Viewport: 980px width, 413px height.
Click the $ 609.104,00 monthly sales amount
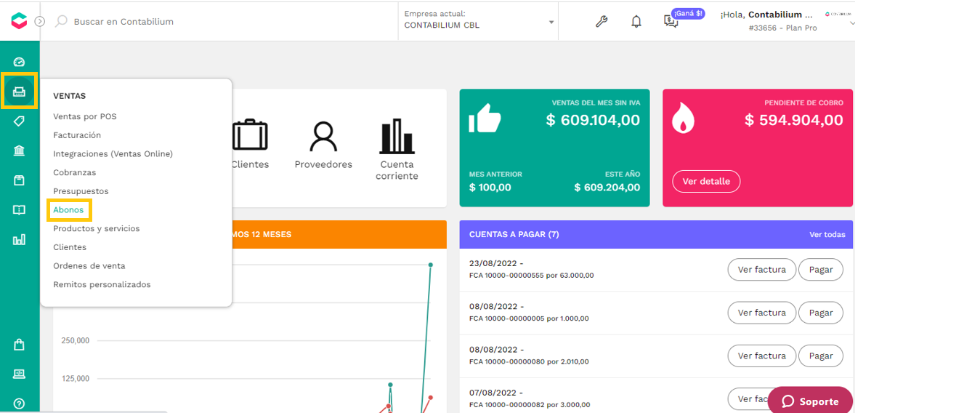593,120
